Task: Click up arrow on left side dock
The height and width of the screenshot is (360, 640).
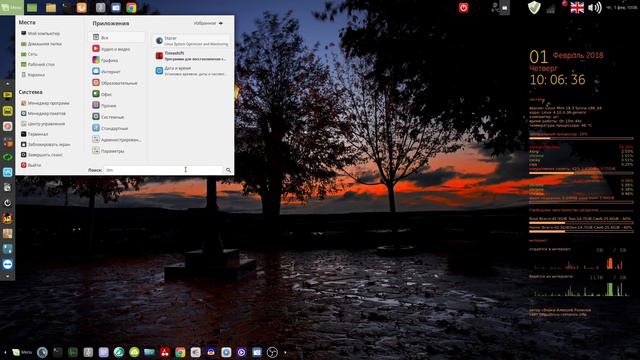Action: tap(7, 84)
